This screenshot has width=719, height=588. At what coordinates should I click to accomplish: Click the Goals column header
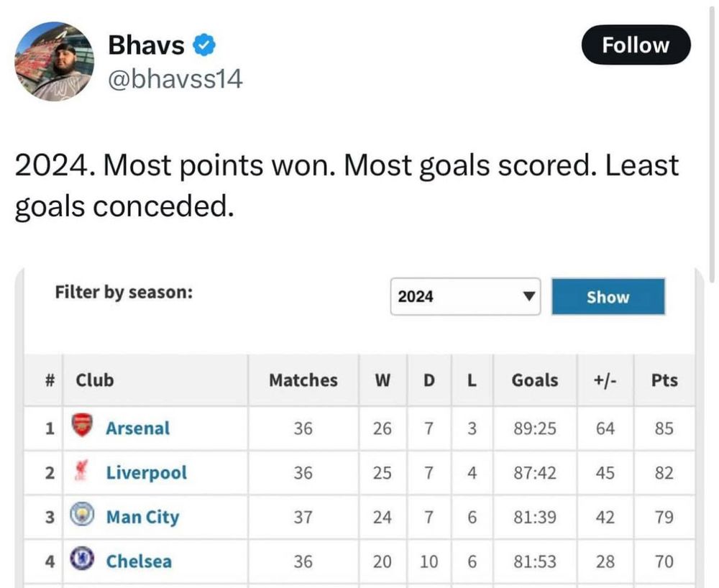point(534,380)
